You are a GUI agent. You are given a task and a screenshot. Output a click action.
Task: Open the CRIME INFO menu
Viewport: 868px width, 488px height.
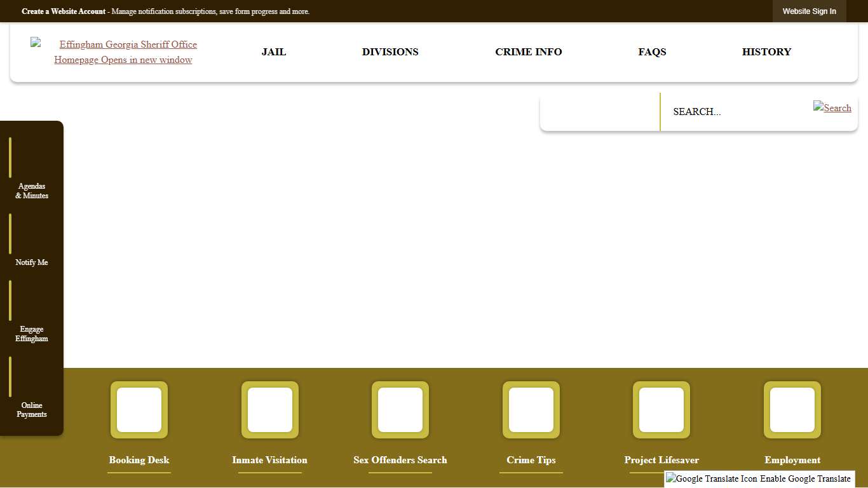pos(528,52)
